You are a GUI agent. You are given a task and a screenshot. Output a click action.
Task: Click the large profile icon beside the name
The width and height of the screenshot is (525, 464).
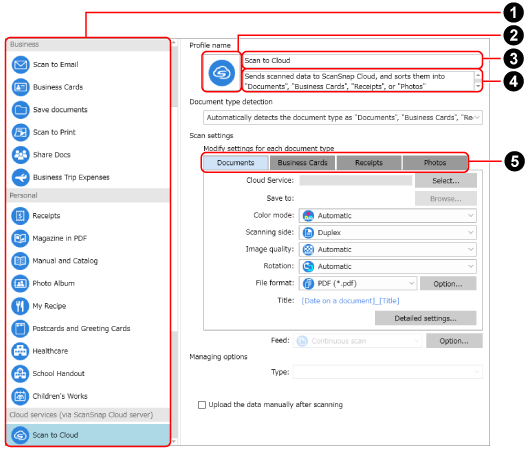221,72
